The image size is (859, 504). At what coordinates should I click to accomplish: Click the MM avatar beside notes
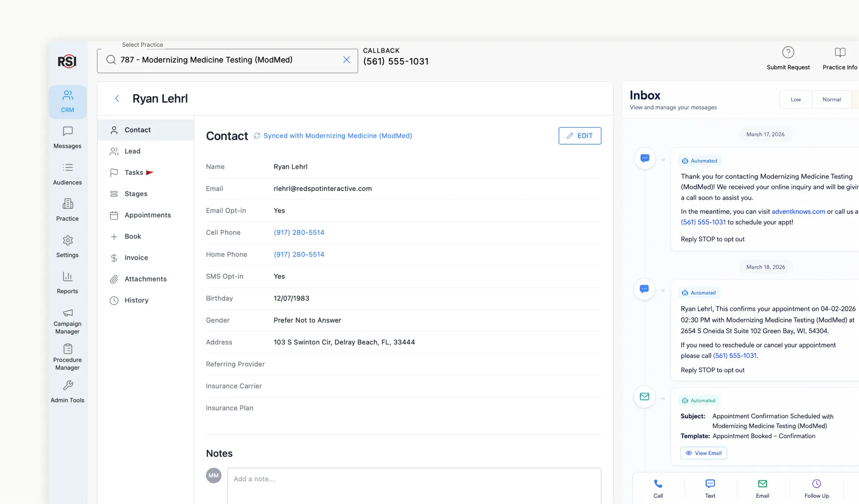pyautogui.click(x=214, y=475)
